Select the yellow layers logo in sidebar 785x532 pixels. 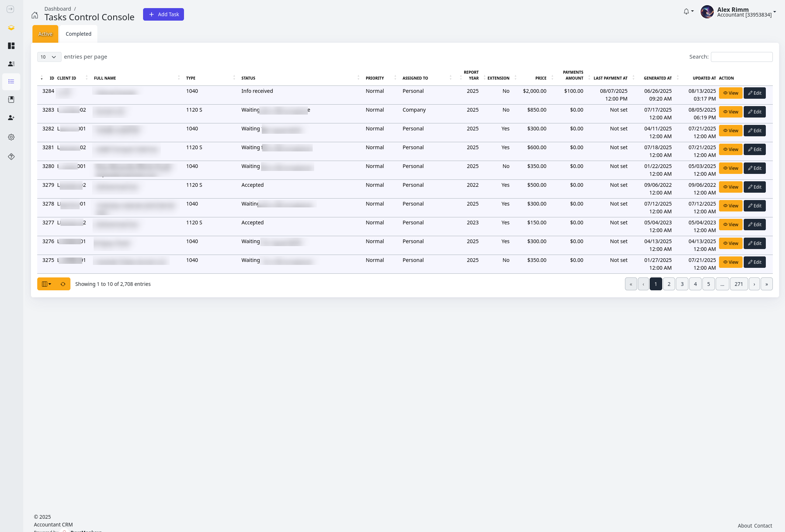[11, 28]
